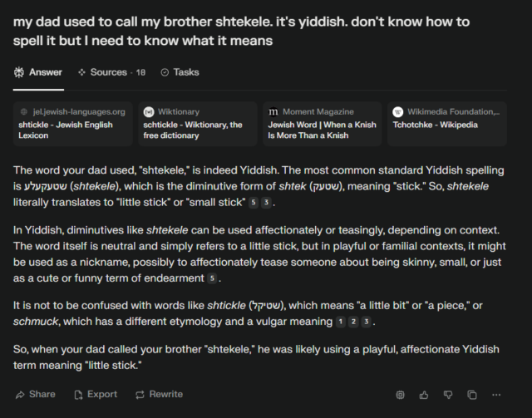Open the jel.jewish-languages.org source card
This screenshot has height=418, width=532.
(73, 124)
